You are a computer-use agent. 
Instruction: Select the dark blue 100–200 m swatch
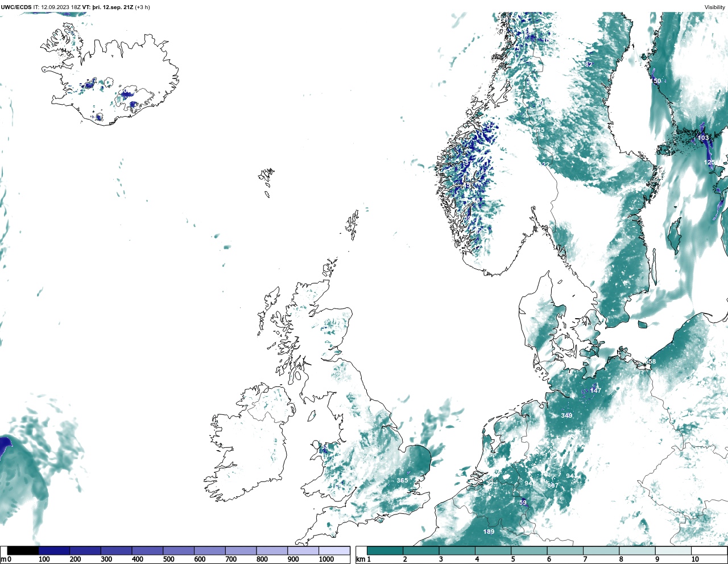[x=54, y=551]
